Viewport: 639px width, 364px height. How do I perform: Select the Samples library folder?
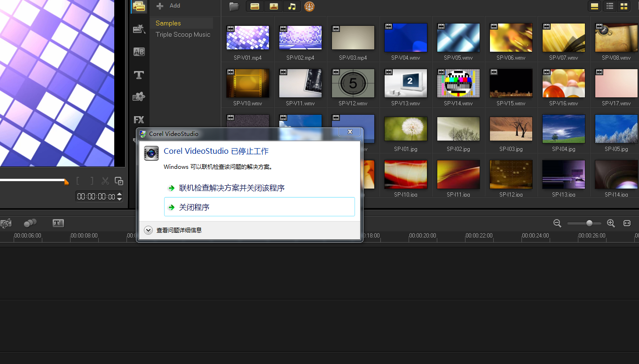(169, 23)
